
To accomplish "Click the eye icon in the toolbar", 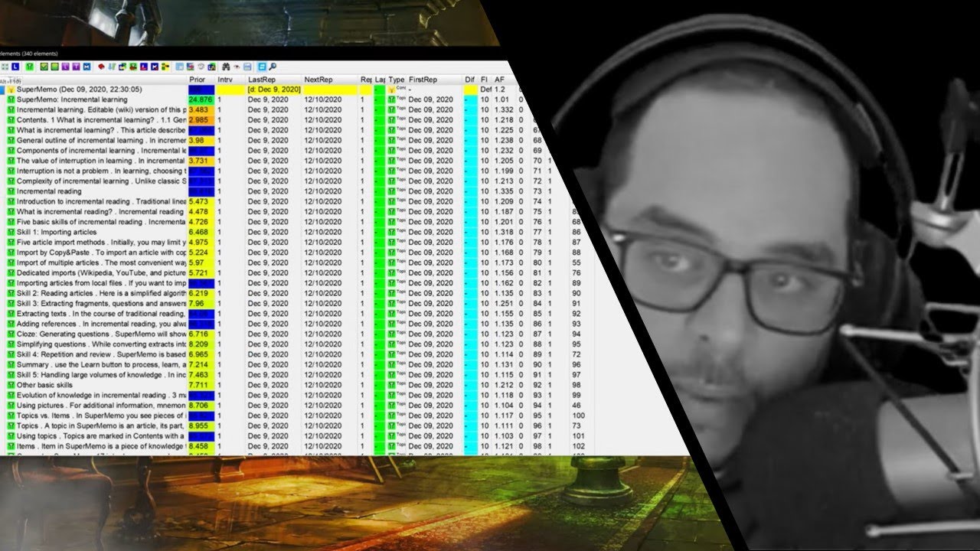I will click(237, 67).
